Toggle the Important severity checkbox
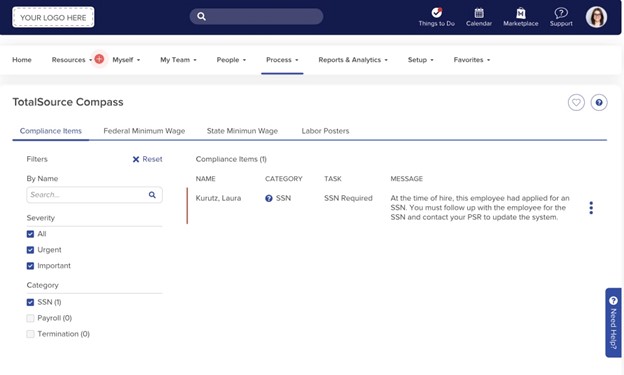Viewport: 624px width, 375px height. [x=30, y=266]
